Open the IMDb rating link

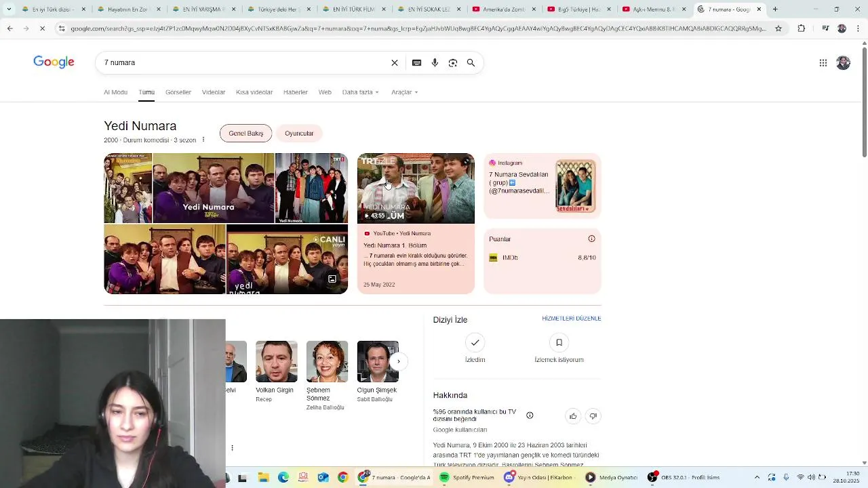pyautogui.click(x=542, y=258)
